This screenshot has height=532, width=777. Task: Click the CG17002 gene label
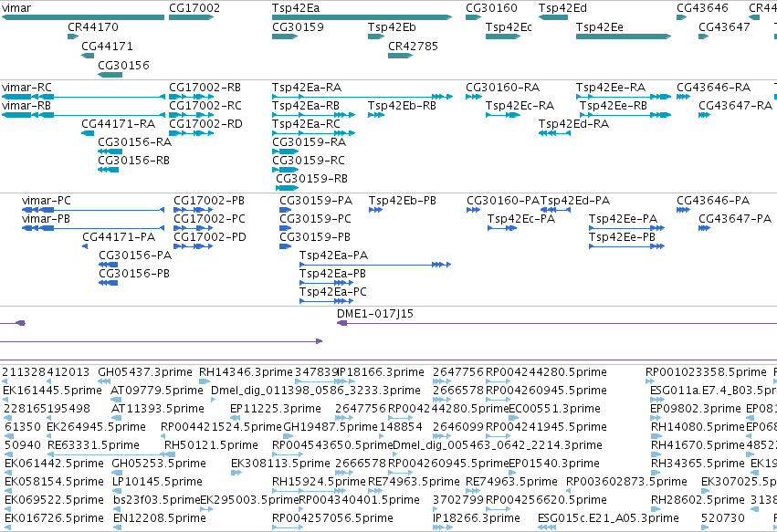pyautogui.click(x=194, y=8)
